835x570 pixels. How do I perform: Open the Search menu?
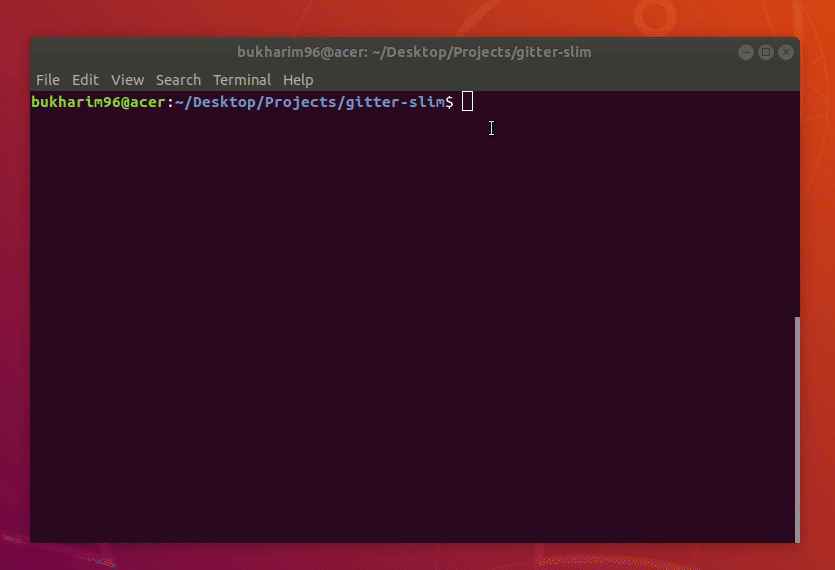(x=178, y=80)
